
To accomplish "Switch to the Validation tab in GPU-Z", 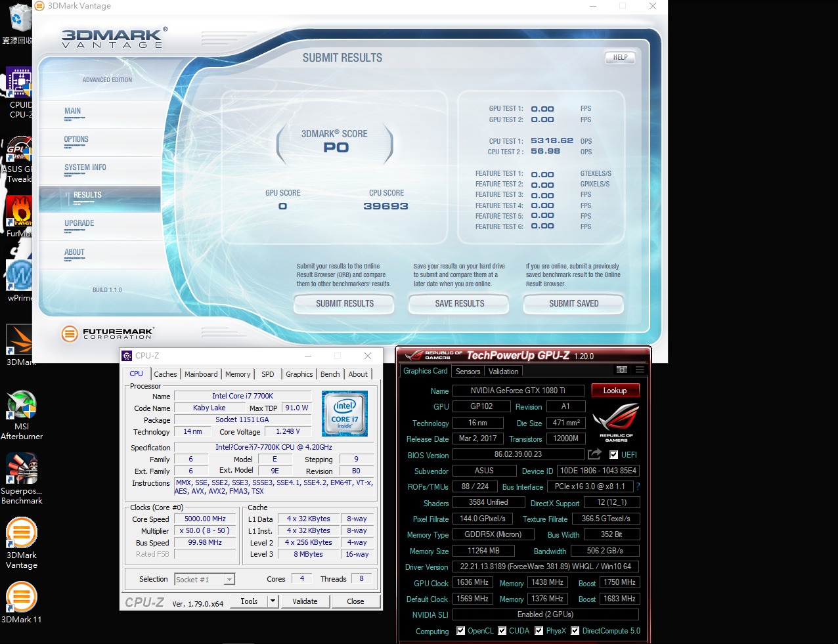I will [x=504, y=372].
